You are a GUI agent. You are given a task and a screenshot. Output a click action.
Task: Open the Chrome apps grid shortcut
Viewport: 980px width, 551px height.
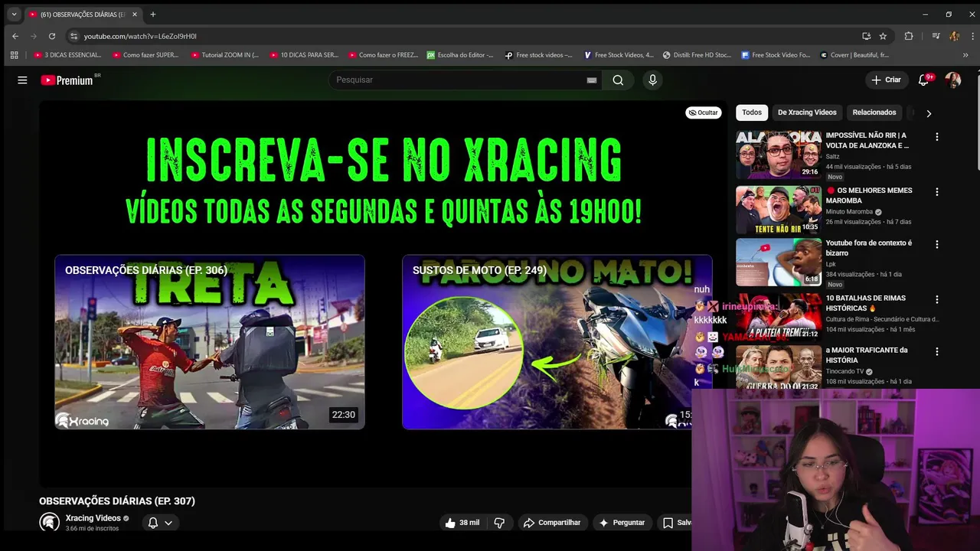point(14,55)
